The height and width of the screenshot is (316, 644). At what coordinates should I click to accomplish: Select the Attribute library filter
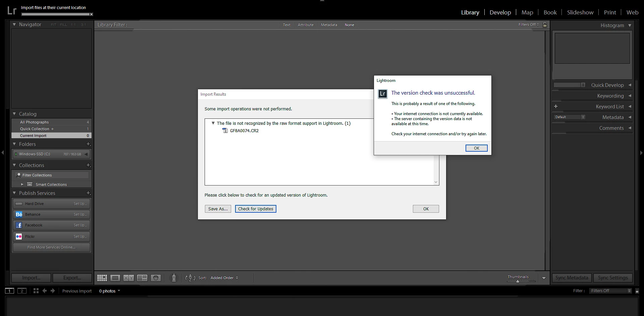(306, 25)
